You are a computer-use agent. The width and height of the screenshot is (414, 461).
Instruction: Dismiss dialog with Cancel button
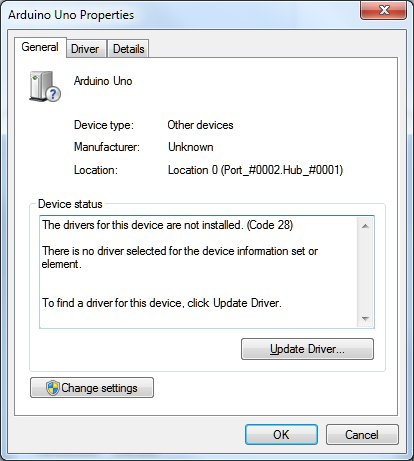click(x=362, y=435)
